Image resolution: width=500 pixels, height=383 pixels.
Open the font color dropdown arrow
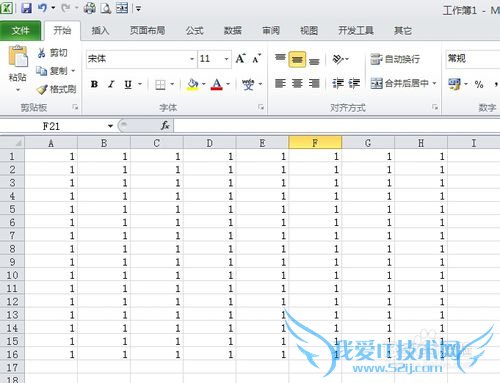pos(228,84)
